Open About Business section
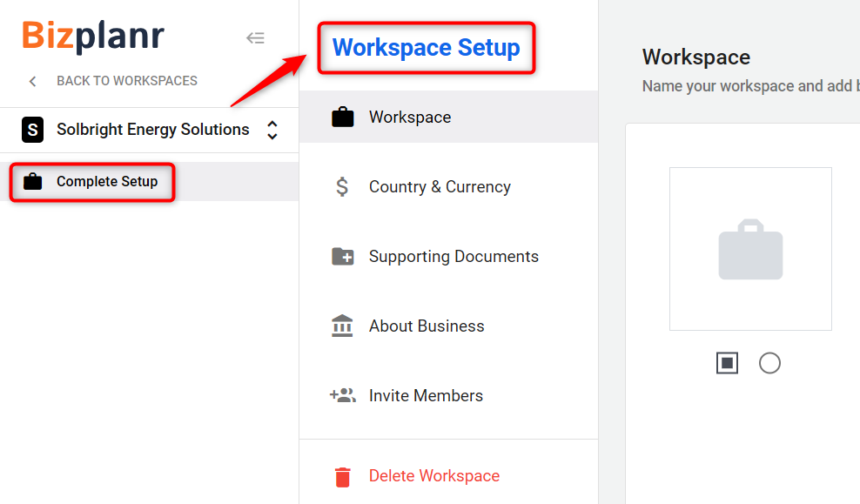Viewport: 860px width, 504px height. click(x=448, y=326)
